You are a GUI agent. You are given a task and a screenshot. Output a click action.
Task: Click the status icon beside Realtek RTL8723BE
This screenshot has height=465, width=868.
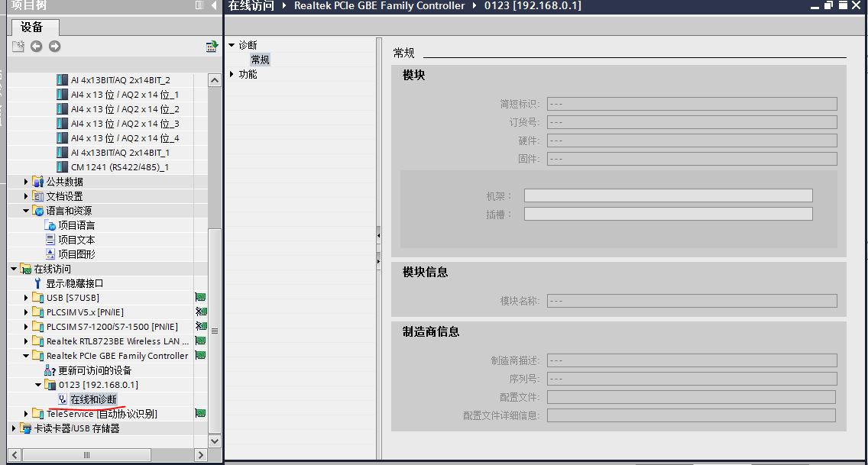click(x=200, y=341)
